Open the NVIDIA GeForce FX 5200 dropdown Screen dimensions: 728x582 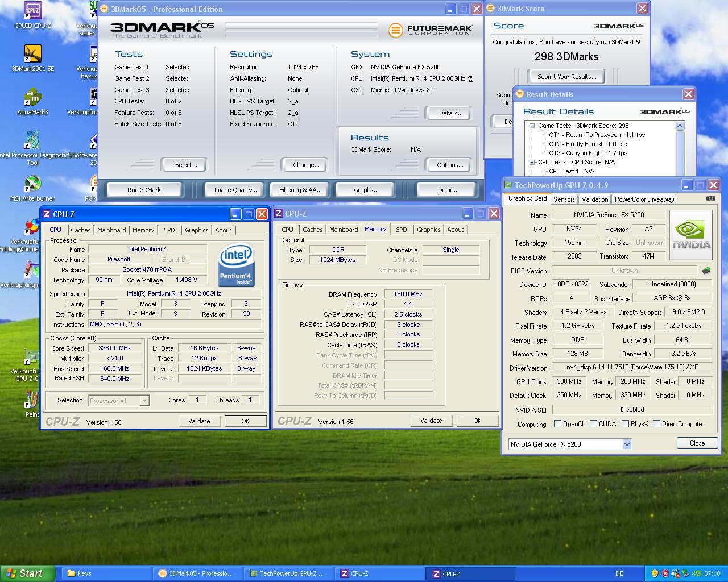pos(570,444)
